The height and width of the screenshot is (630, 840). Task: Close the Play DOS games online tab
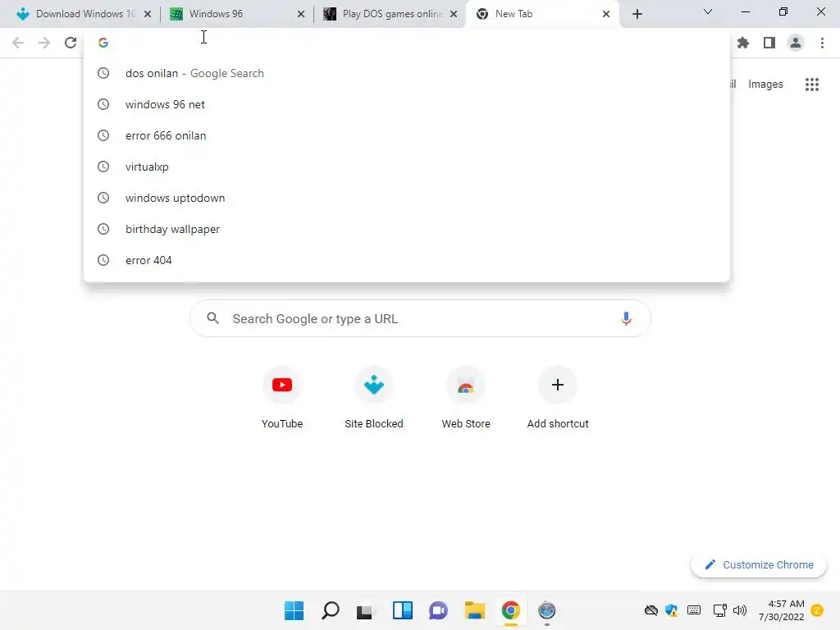tap(454, 14)
